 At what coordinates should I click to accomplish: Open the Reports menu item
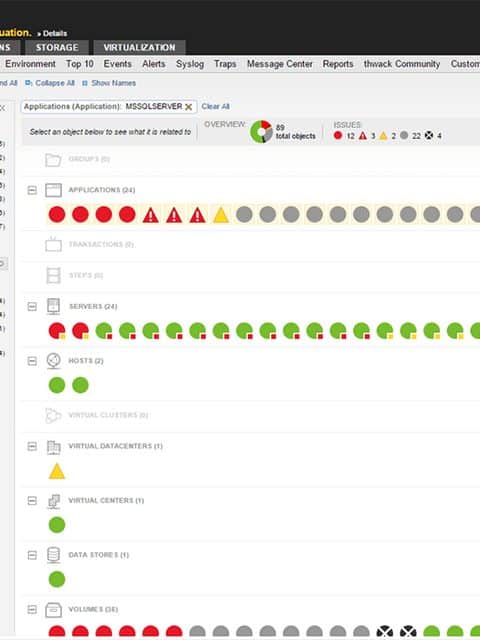point(338,64)
